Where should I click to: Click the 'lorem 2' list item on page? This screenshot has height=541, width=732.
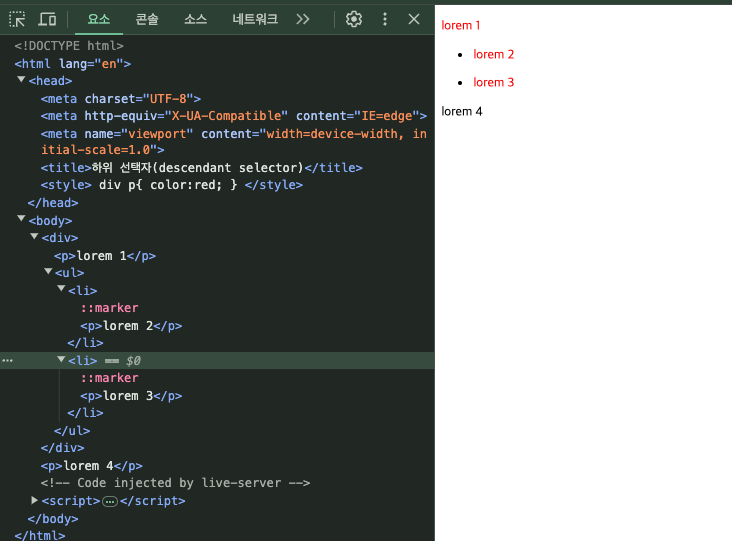click(493, 54)
